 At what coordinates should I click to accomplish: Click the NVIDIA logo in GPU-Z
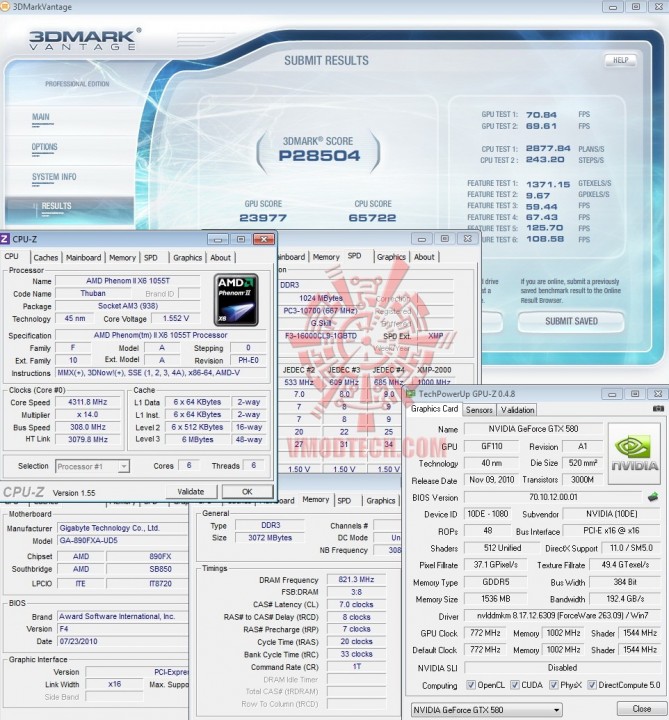[x=634, y=454]
